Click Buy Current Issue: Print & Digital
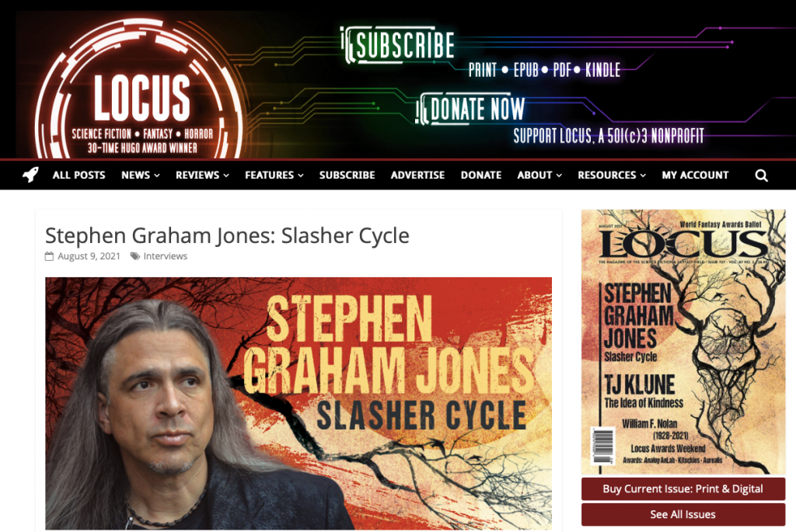This screenshot has width=796, height=532. 683,489
